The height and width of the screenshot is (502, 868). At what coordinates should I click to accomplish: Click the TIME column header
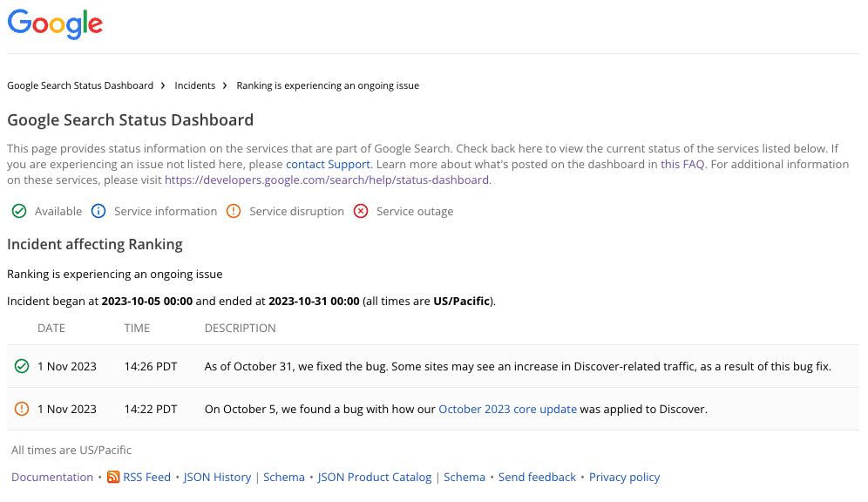(x=137, y=329)
